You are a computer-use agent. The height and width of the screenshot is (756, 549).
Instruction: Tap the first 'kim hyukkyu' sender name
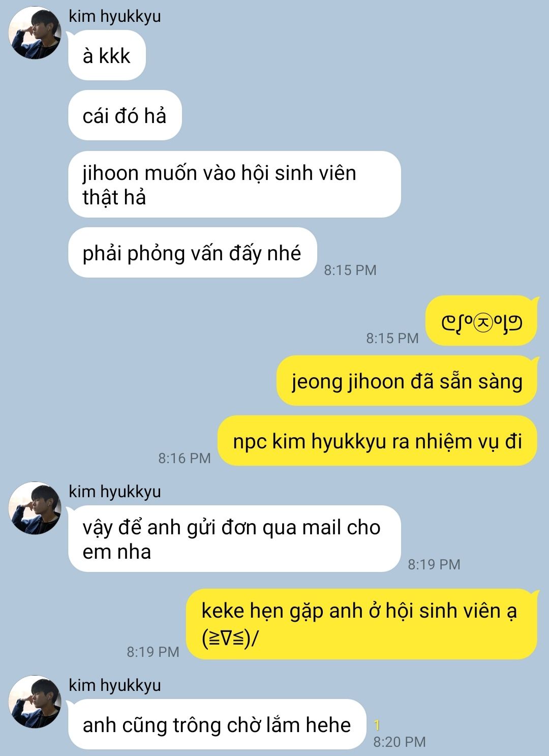point(115,16)
